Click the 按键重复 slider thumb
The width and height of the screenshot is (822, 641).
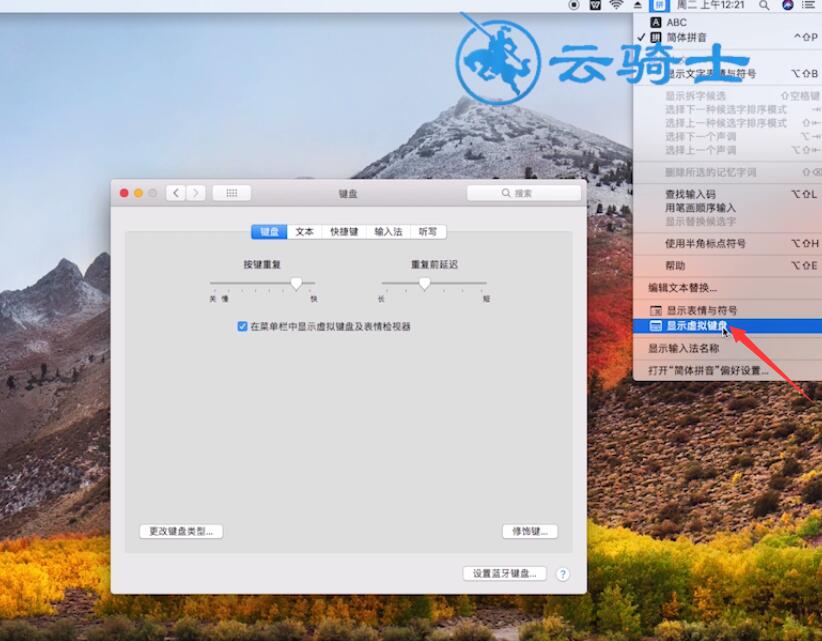pyautogui.click(x=296, y=284)
